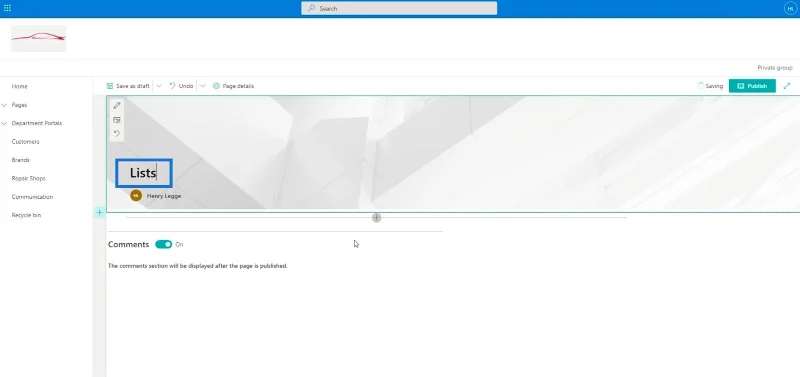Add a web part with the center plus circle
800x377 pixels.
[x=377, y=218]
